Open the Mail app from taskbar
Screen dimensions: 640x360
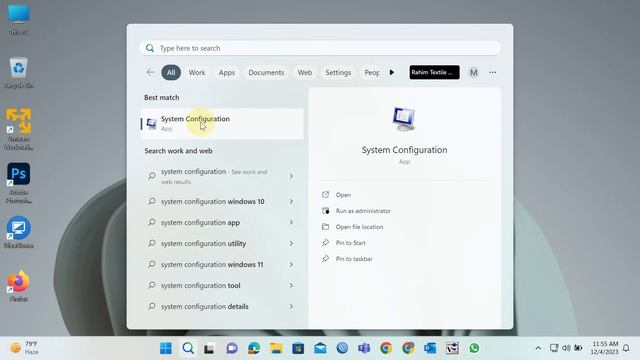coord(320,348)
